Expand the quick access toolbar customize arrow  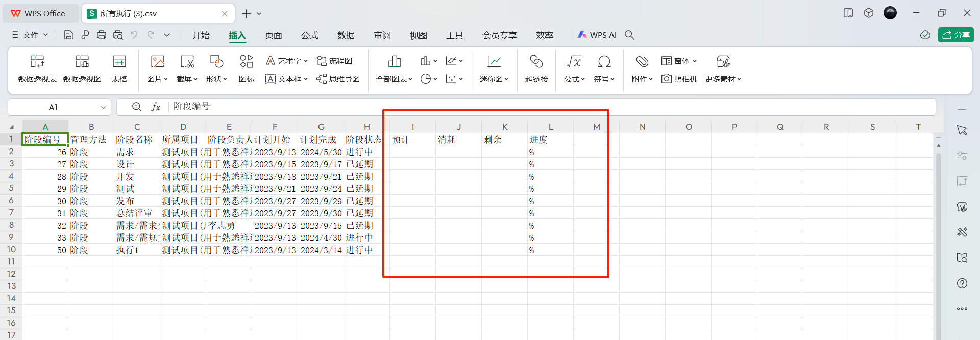pos(167,35)
